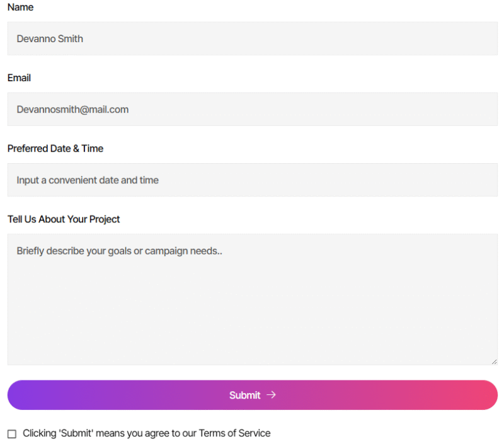Open the Terms of Service text link
The image size is (504, 444).
[234, 433]
